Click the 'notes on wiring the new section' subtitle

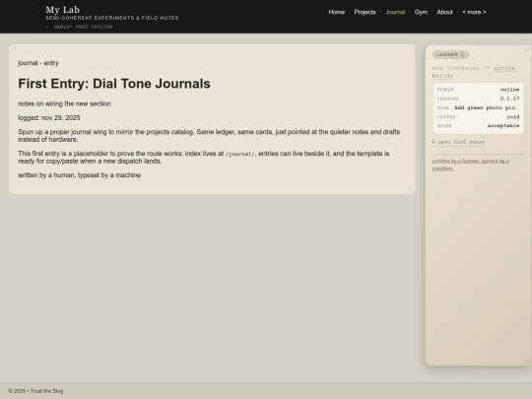click(64, 103)
